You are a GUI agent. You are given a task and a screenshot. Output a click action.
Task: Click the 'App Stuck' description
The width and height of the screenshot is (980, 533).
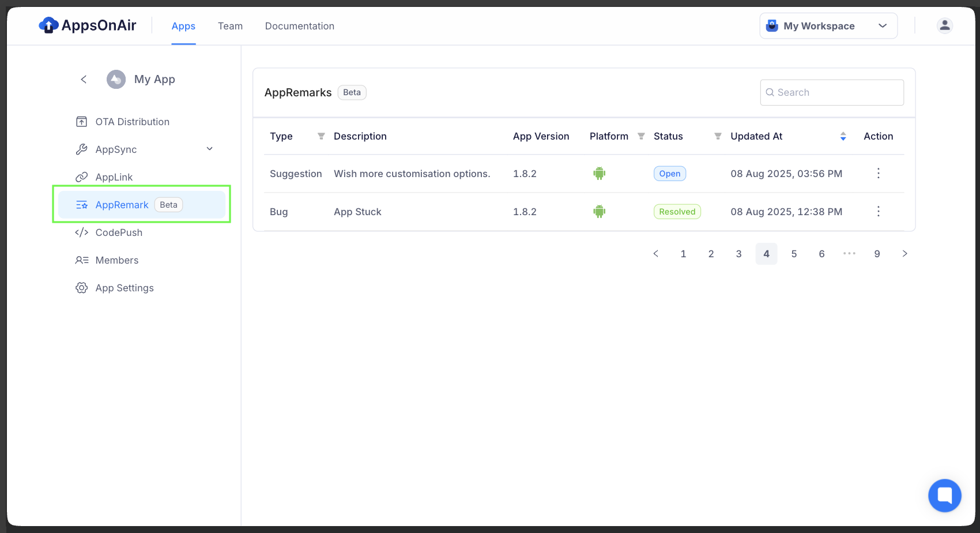pyautogui.click(x=357, y=212)
